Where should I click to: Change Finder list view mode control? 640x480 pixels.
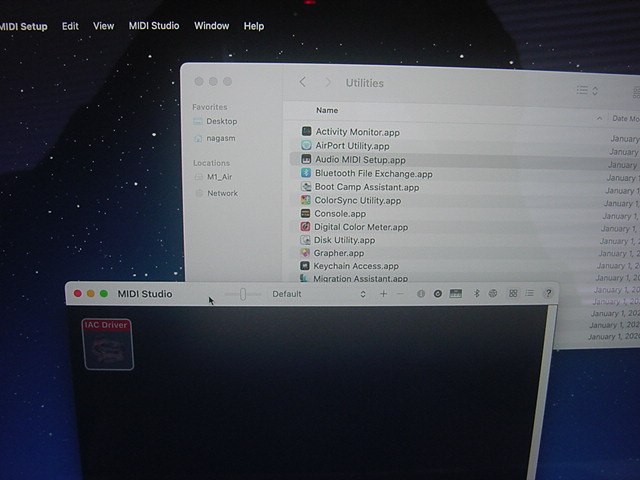pyautogui.click(x=587, y=90)
